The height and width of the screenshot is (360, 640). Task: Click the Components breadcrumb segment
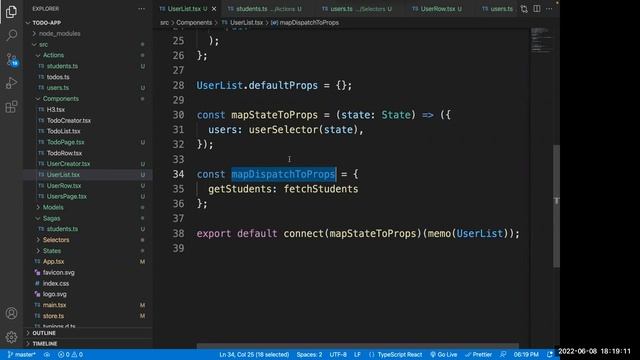pos(194,23)
